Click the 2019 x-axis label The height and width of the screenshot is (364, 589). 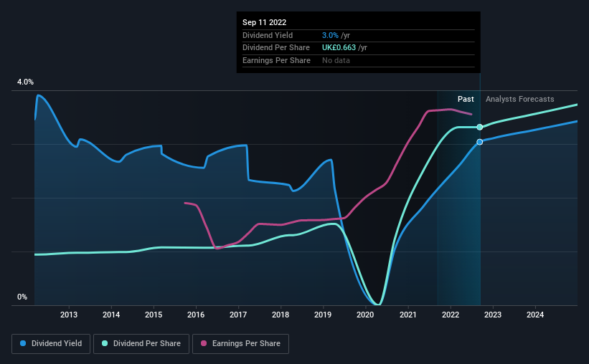click(323, 315)
